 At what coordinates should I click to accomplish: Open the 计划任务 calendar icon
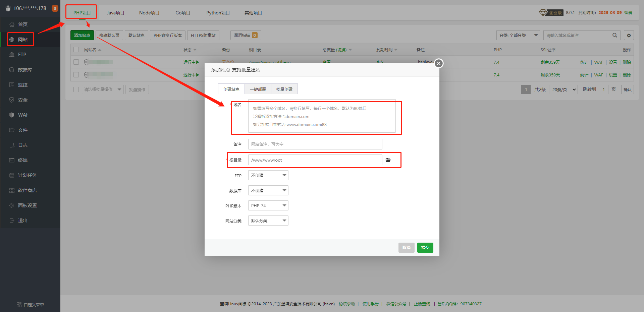click(x=12, y=175)
